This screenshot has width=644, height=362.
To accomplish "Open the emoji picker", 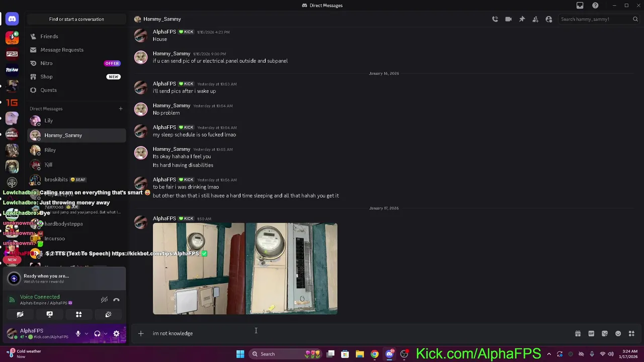I will 618,333.
